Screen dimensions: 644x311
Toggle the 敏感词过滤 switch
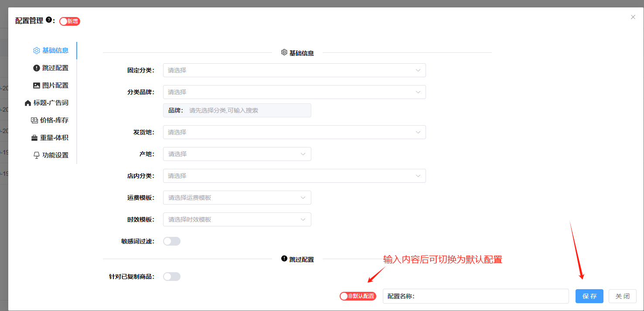pos(171,241)
